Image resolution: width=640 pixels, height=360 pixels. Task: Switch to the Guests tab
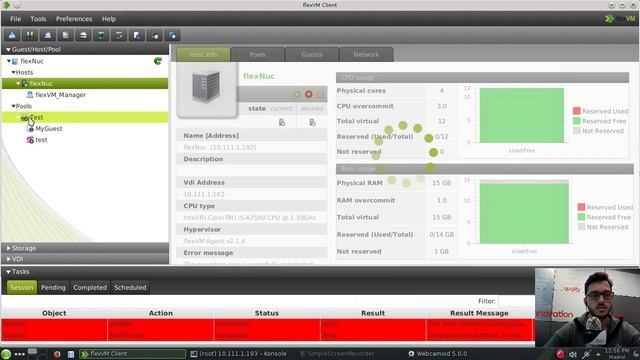[x=312, y=54]
